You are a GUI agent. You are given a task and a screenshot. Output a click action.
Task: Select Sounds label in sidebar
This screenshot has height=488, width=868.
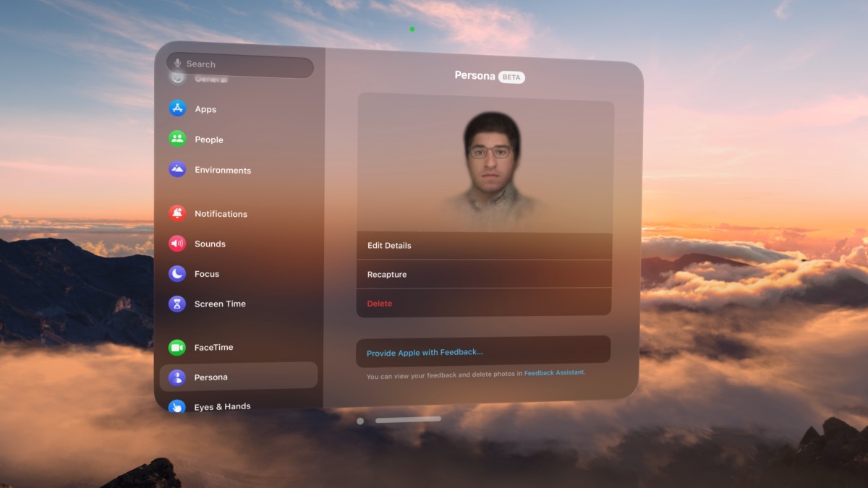(x=210, y=244)
